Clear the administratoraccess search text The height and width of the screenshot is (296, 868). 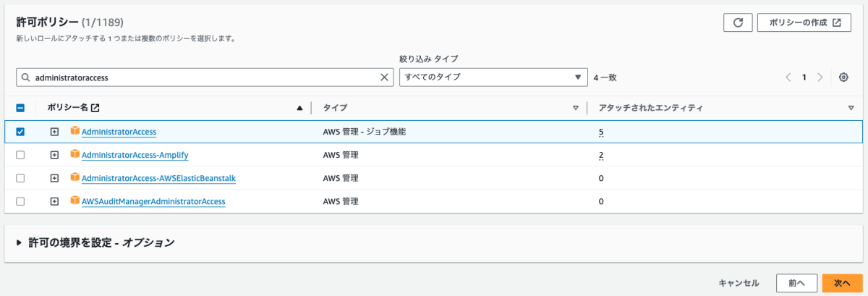(384, 77)
